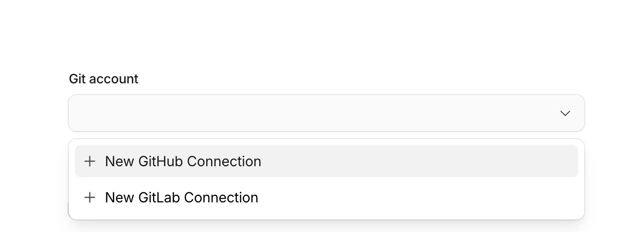Choose GitHub from the Git account list

[x=183, y=161]
